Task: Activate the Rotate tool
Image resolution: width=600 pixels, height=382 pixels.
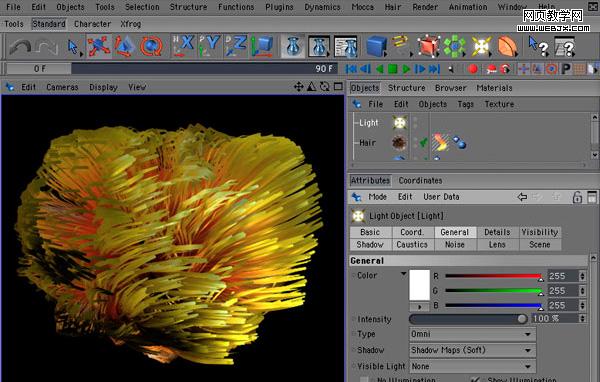Action: click(x=151, y=46)
